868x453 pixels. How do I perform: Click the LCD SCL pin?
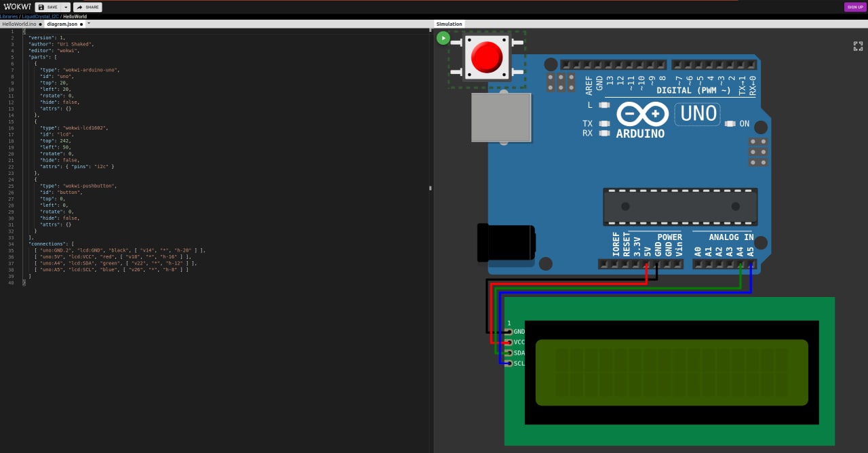click(x=509, y=363)
